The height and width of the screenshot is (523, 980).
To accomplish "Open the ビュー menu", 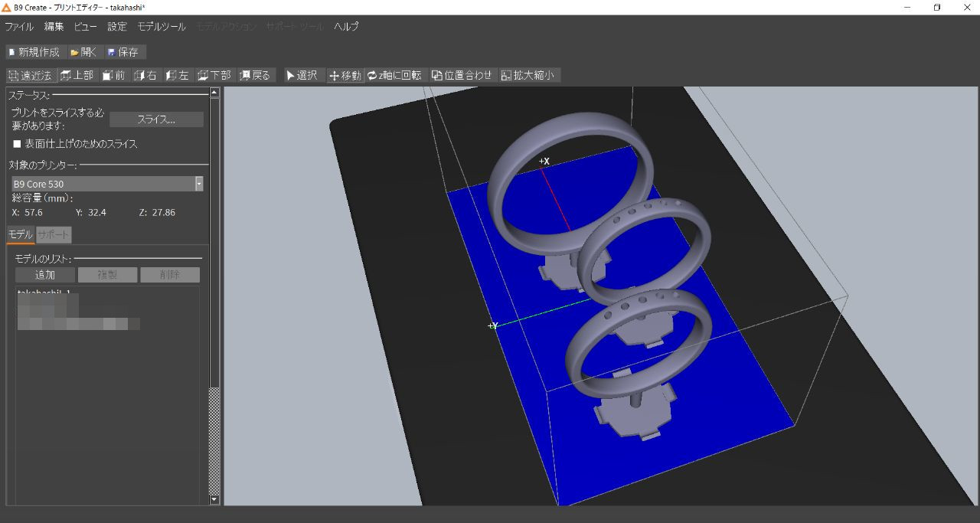I will [x=86, y=26].
